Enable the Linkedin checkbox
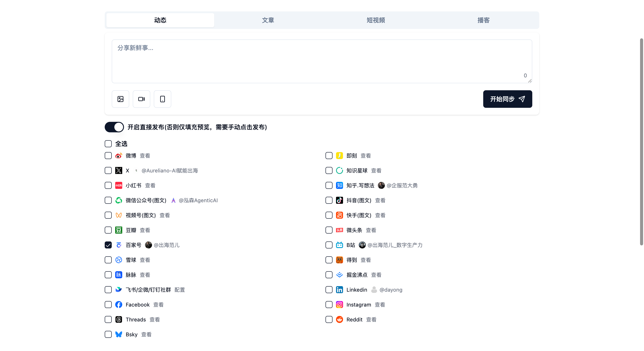Screen dimensions: 644x351 [x=329, y=290]
